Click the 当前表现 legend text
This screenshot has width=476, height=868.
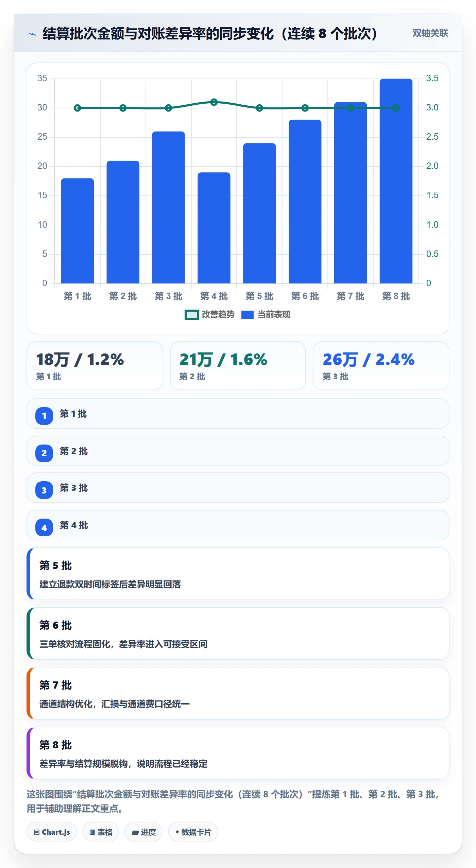coord(274,315)
